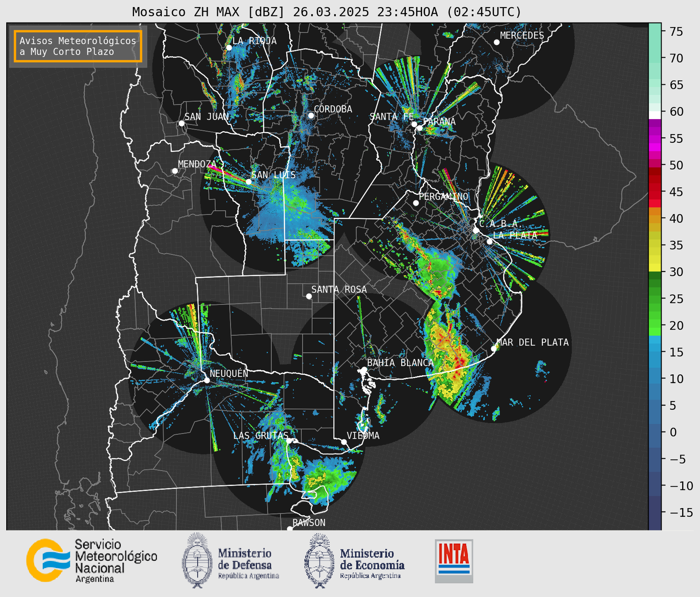
Task: Click the San Luis city marker dot
Action: (x=249, y=182)
